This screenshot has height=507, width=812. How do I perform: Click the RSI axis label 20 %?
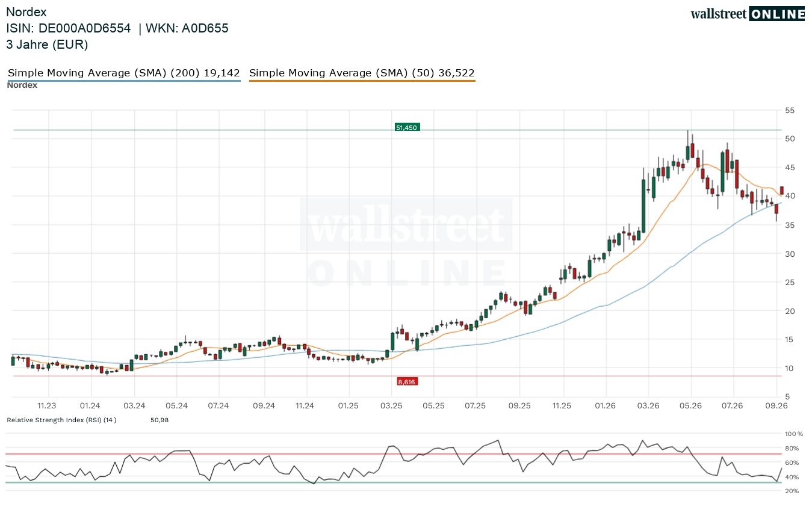tap(792, 491)
